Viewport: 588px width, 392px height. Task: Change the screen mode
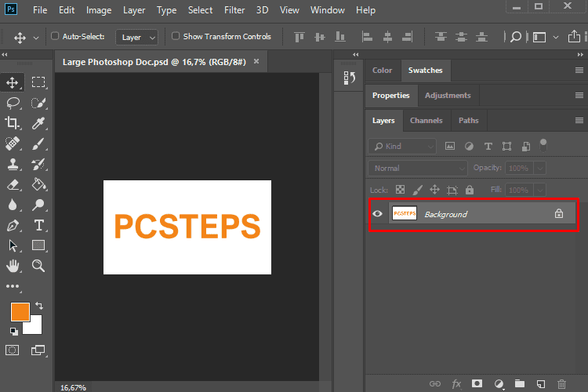point(38,350)
